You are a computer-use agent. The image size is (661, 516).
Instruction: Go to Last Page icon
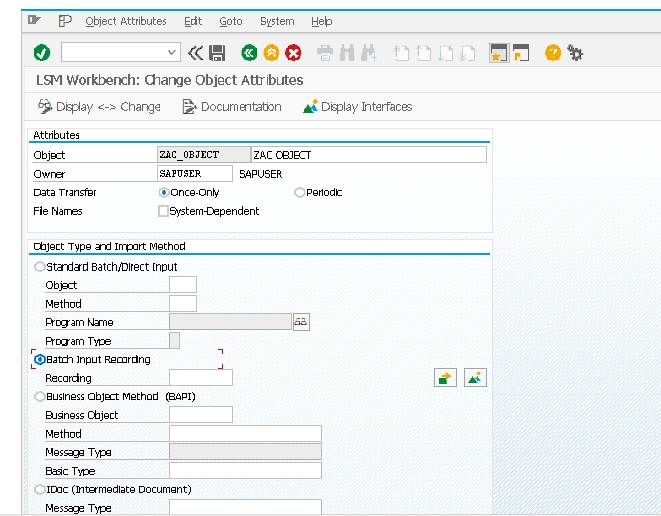[x=467, y=53]
